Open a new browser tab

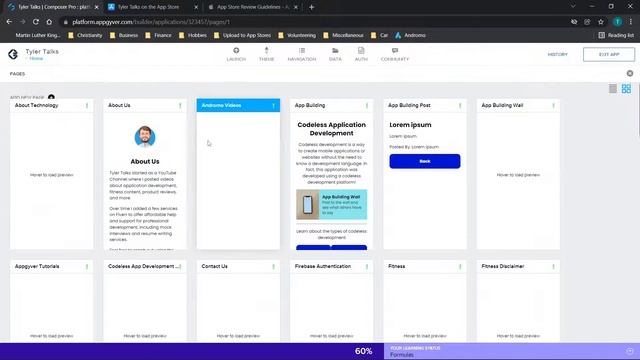[311, 7]
